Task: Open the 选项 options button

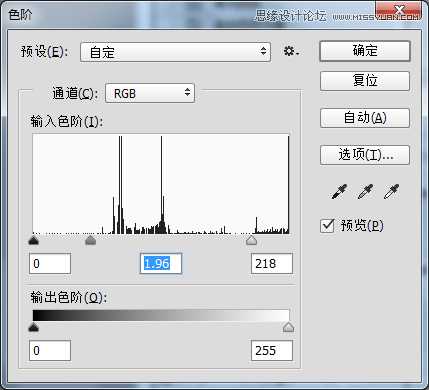Action: [x=365, y=155]
